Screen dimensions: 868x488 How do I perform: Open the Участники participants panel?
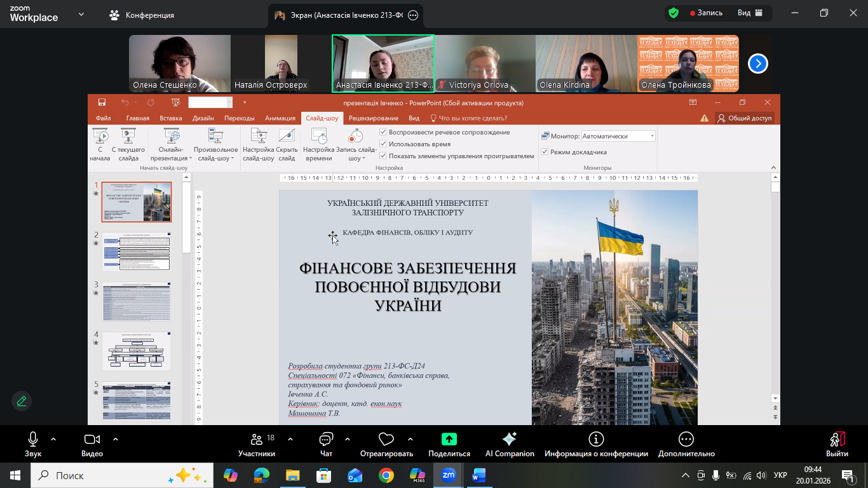coord(257,440)
